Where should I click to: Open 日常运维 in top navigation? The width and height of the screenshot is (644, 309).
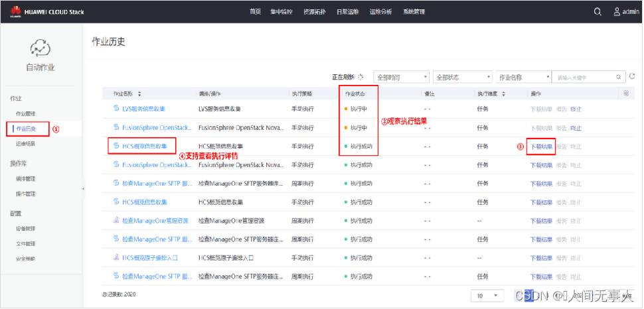348,12
